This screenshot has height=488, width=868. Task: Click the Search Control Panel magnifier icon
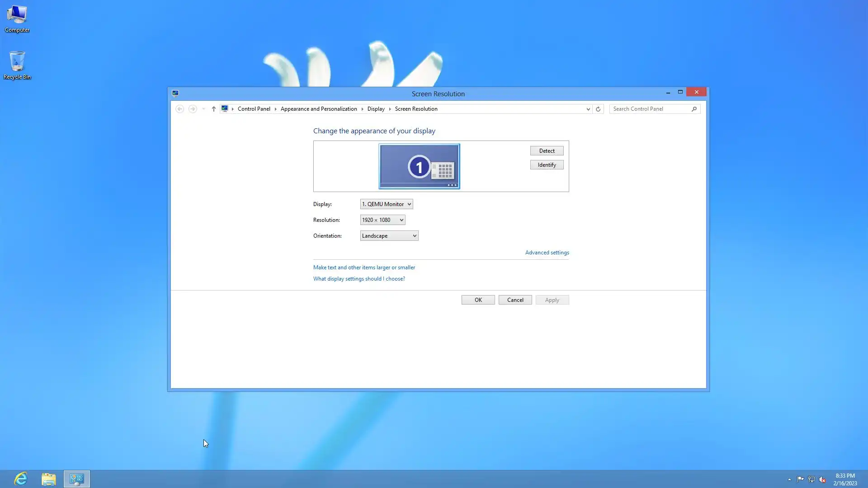[694, 109]
